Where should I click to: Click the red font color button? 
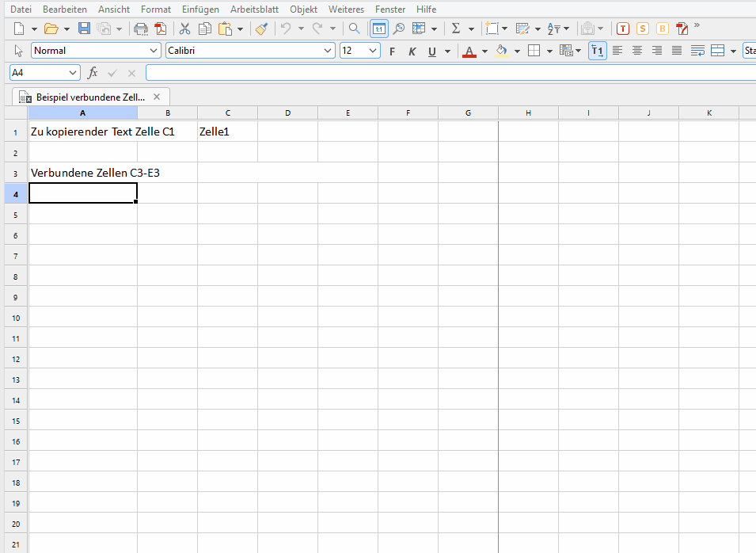coord(469,51)
